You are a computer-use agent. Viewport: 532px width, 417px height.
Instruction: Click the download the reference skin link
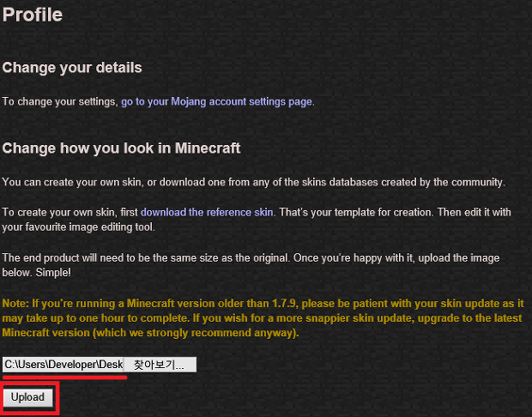(207, 213)
